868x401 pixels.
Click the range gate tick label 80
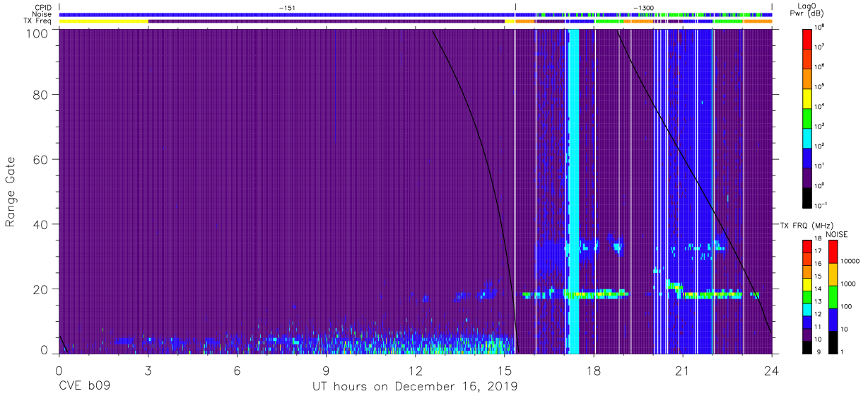[x=42, y=95]
